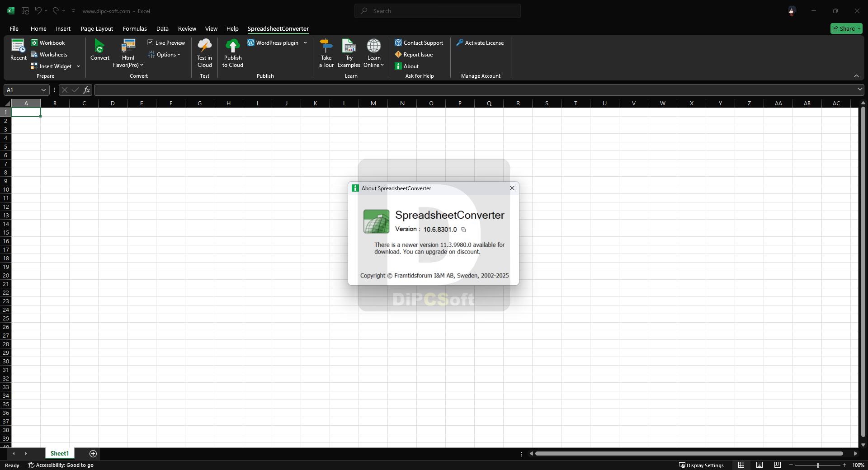Image resolution: width=868 pixels, height=470 pixels.
Task: Open the Html Flavor(Pro) selector
Action: click(x=128, y=53)
